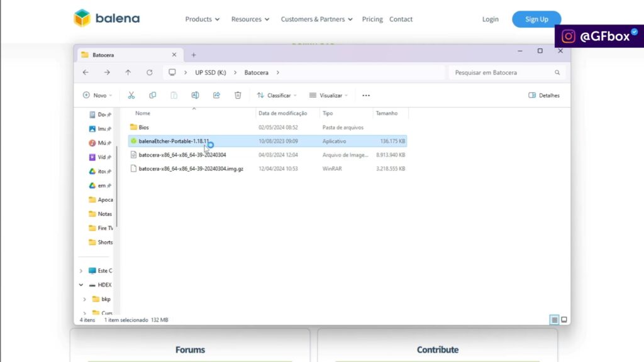The width and height of the screenshot is (644, 362).
Task: Click the Share icon
Action: [x=216, y=96]
